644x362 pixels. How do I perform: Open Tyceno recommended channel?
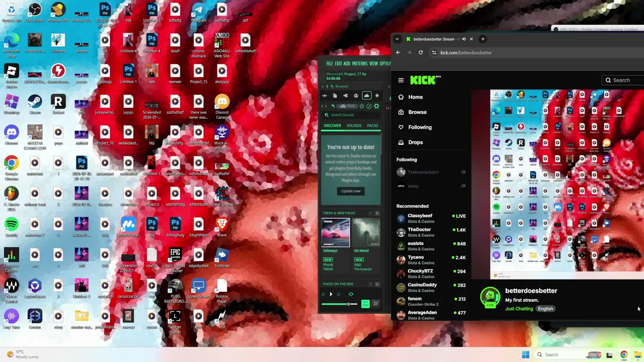431,260
